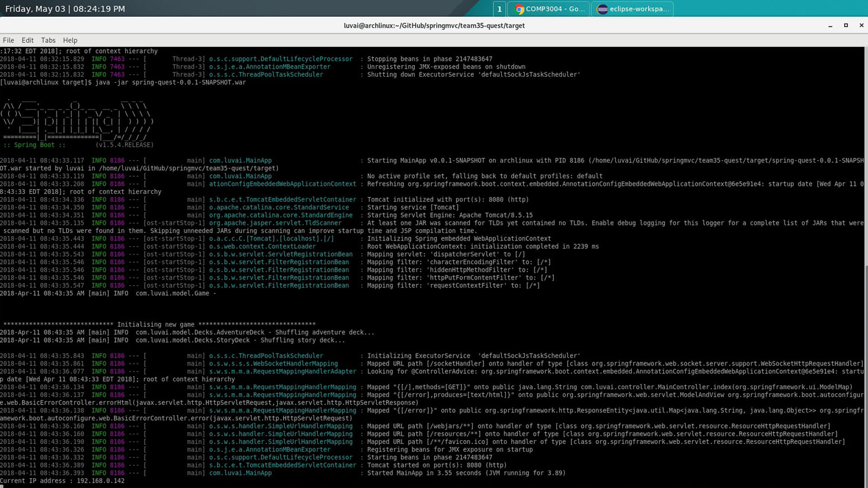Click the Spring Boot version text
Screen dimensions: 868x488
(x=124, y=145)
